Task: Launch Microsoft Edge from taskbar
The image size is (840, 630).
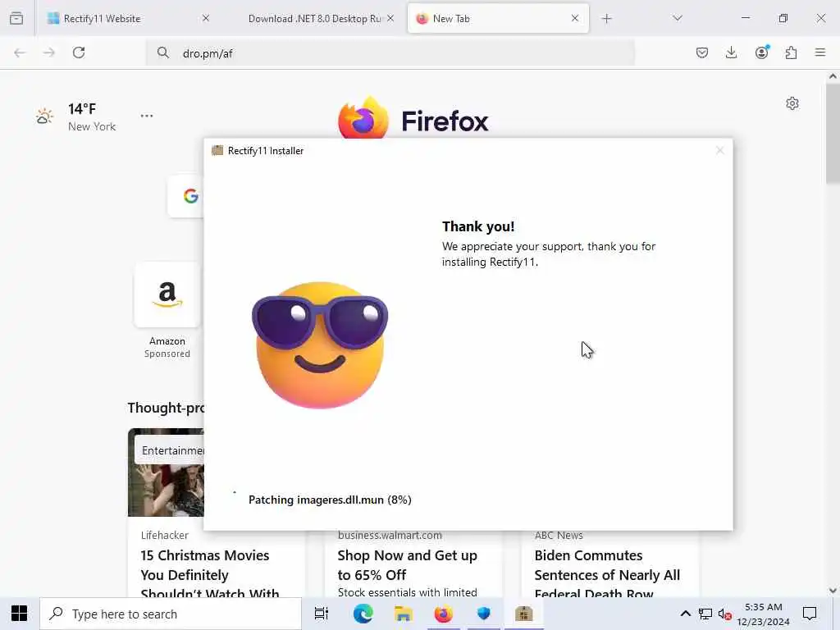Action: 363,614
